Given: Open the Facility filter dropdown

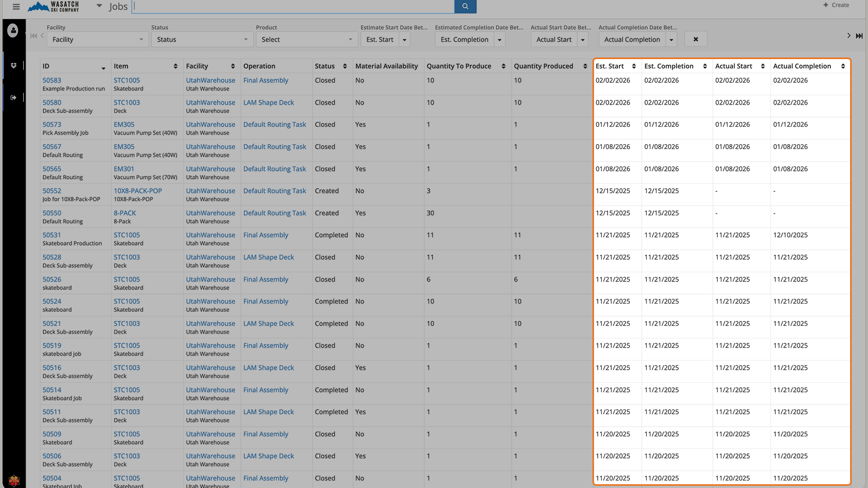Looking at the screenshot, I should 97,39.
